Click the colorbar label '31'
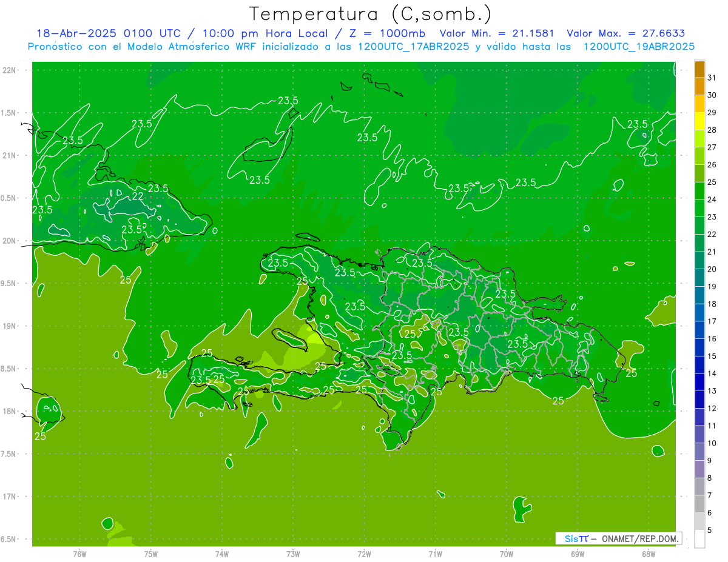 pyautogui.click(x=712, y=78)
